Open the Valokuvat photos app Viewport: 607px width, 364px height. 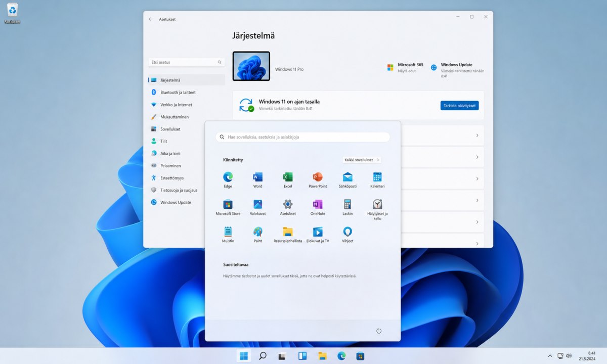click(x=257, y=207)
